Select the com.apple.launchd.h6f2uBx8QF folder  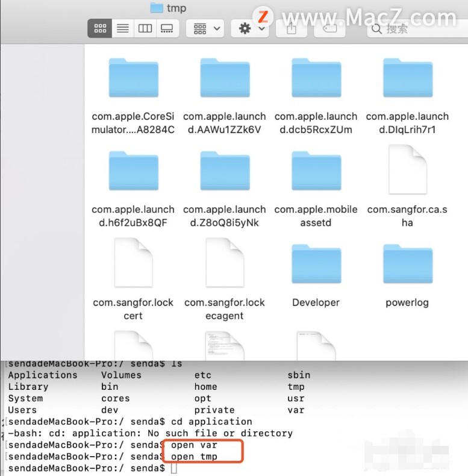[134, 171]
